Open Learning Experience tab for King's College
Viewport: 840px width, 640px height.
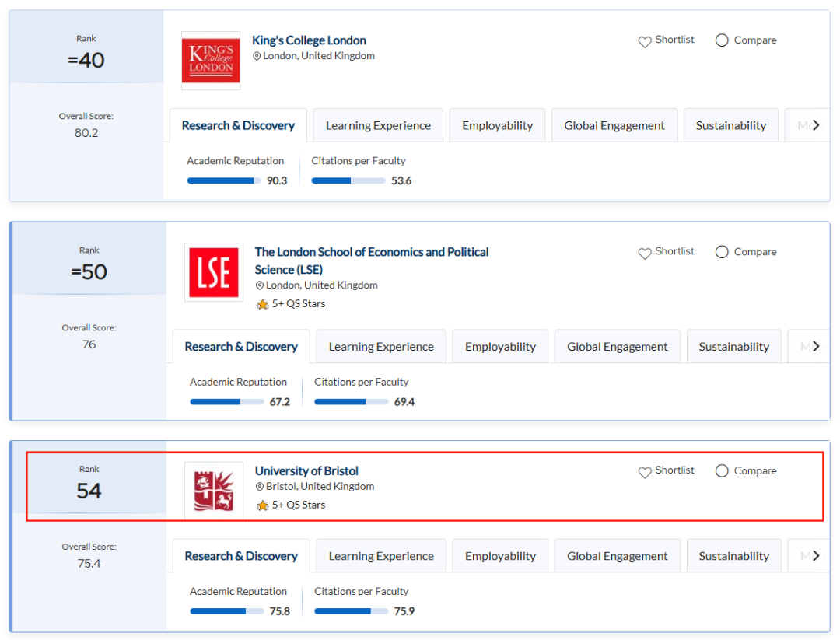tap(378, 125)
